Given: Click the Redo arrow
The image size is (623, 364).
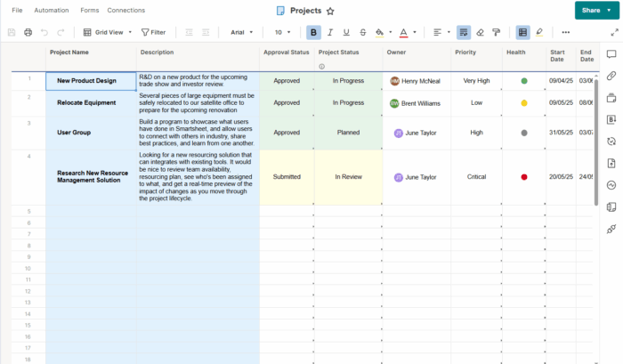Looking at the screenshot, I should pos(61,32).
